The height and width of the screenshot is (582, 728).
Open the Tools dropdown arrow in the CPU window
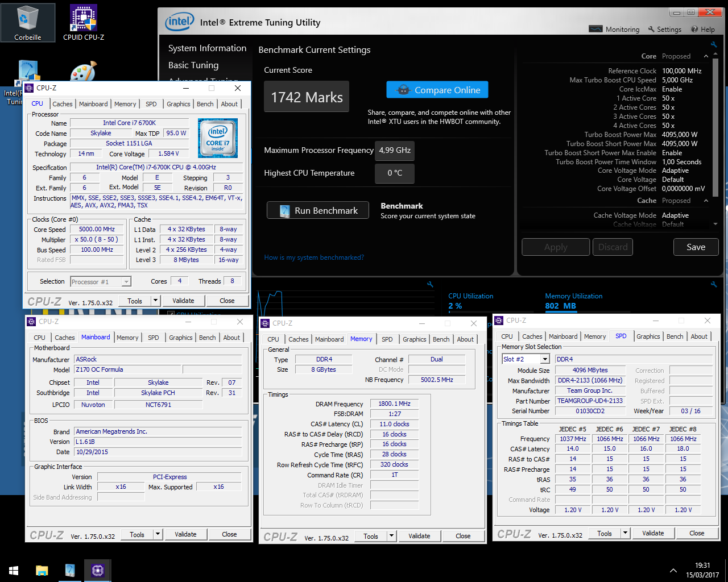point(155,301)
